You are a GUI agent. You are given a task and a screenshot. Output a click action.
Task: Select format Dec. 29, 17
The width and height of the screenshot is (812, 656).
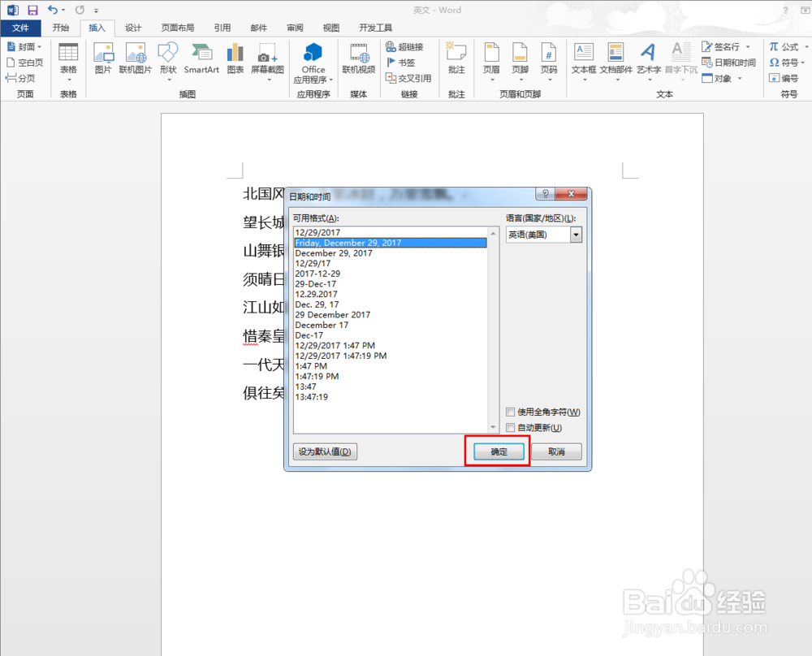point(390,304)
